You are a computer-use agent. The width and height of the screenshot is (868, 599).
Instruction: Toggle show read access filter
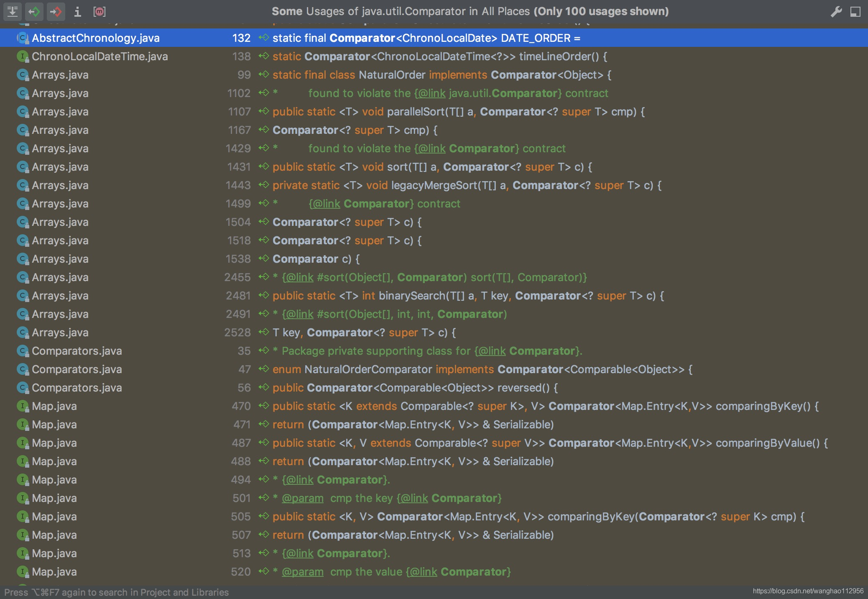tap(34, 11)
